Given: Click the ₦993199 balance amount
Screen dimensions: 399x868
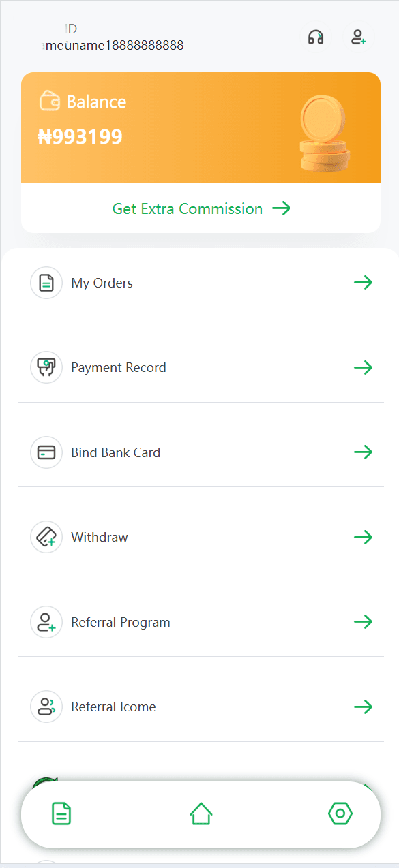Looking at the screenshot, I should (x=80, y=137).
